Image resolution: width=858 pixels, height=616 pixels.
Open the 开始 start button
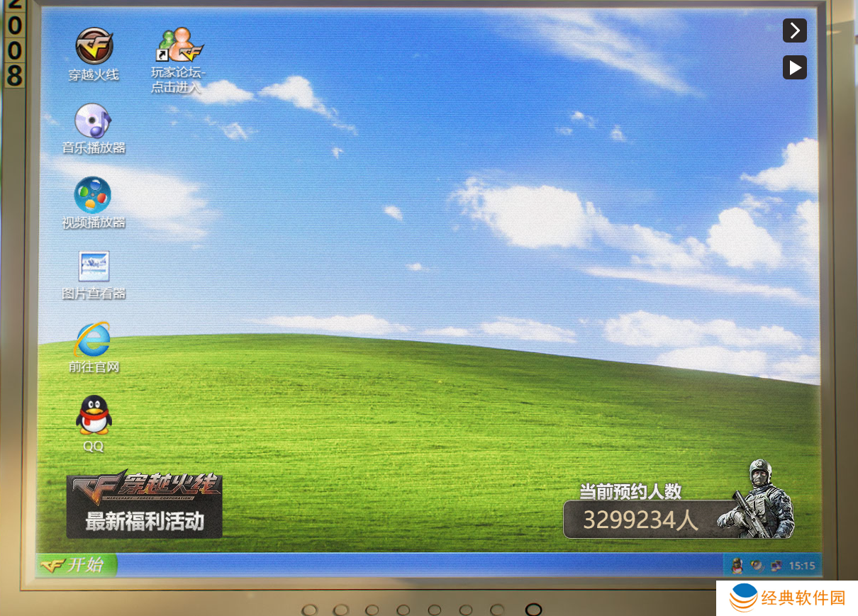(77, 565)
